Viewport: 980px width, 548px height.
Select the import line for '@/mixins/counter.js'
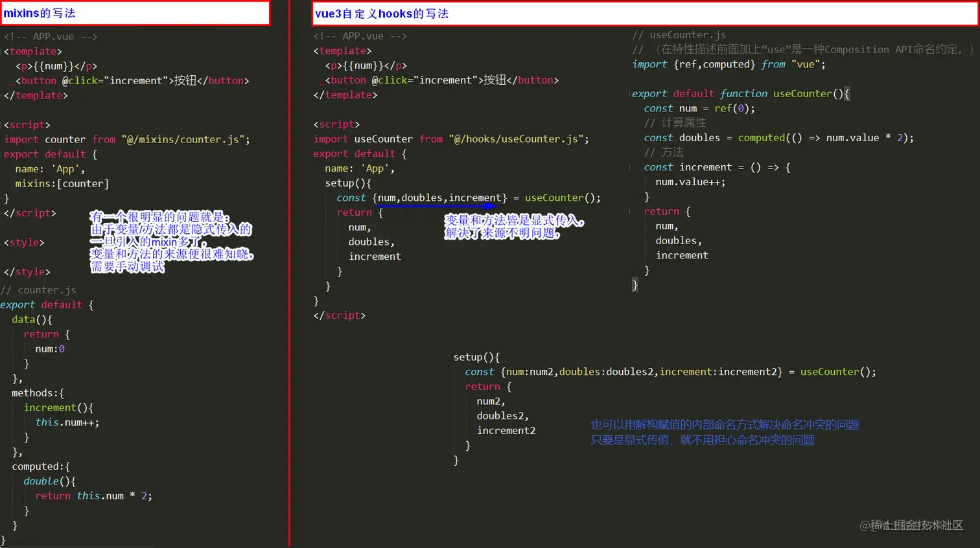tap(127, 139)
